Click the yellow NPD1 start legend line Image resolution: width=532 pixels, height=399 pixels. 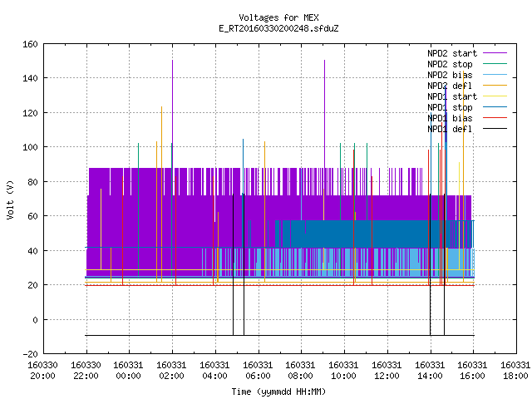(x=495, y=96)
